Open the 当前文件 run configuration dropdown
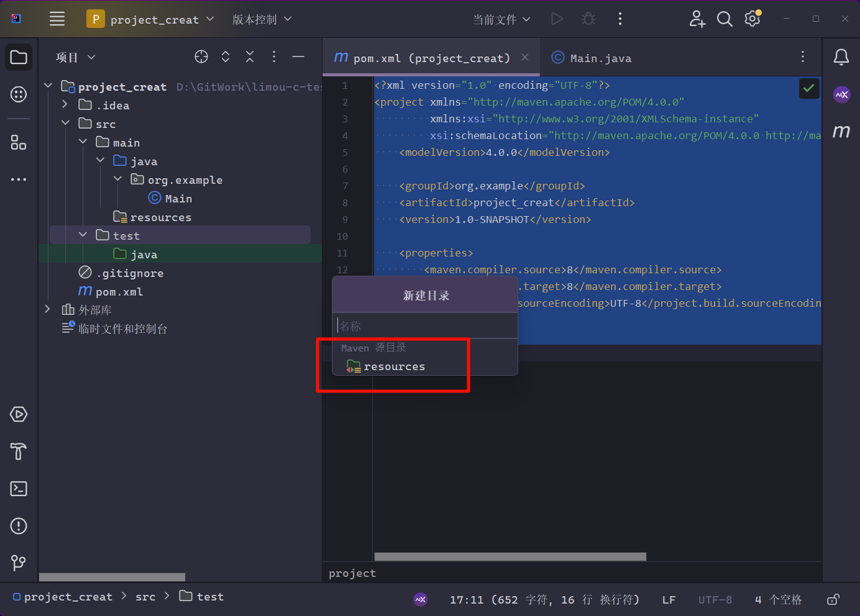 tap(501, 19)
